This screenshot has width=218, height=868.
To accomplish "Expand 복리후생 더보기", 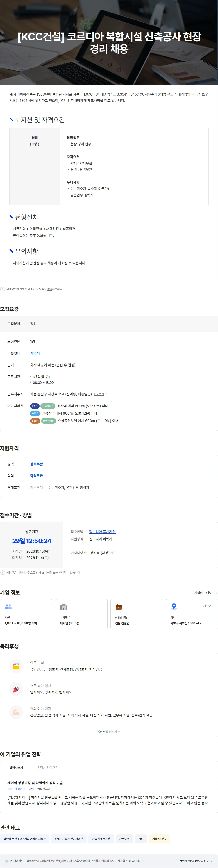I will [109, 731].
